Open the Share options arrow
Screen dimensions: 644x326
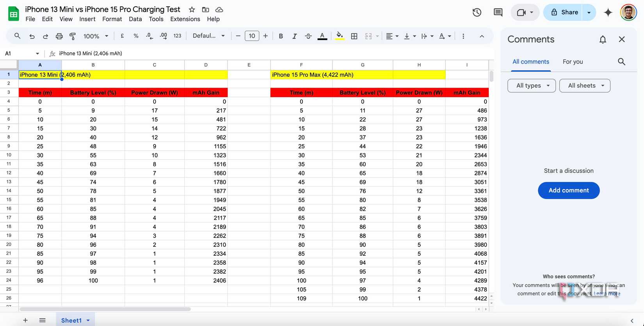click(x=589, y=12)
